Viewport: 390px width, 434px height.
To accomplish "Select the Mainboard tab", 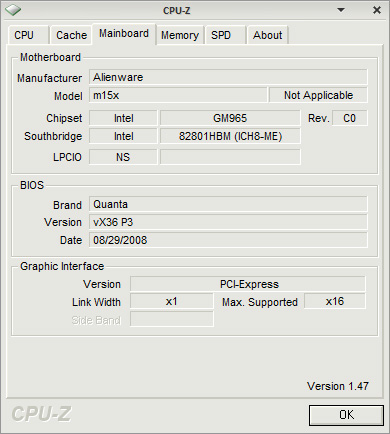I will [x=124, y=34].
